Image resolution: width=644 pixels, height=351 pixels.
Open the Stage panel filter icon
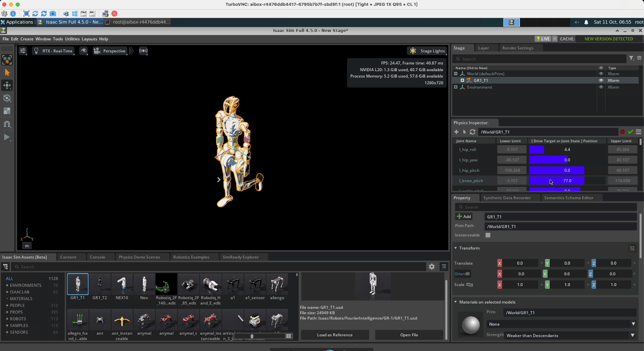click(x=631, y=59)
